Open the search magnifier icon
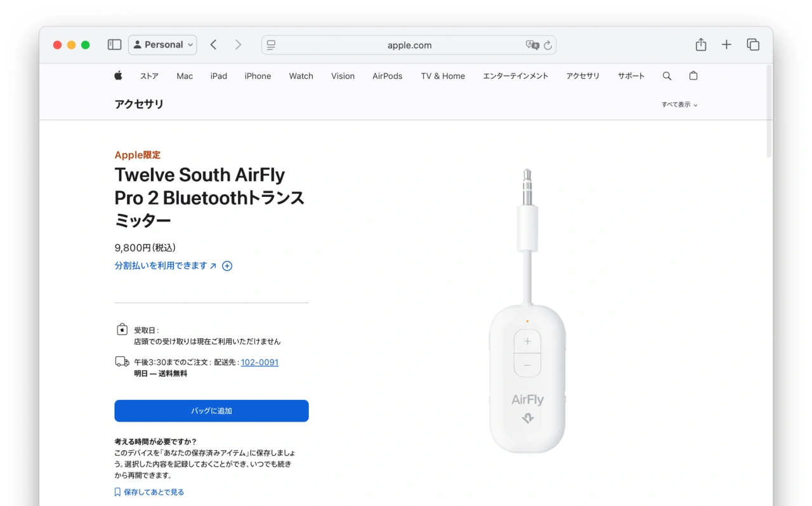The height and width of the screenshot is (506, 812). [x=667, y=76]
